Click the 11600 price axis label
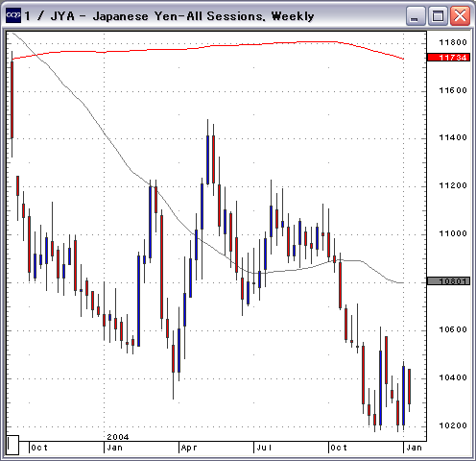 click(x=453, y=90)
